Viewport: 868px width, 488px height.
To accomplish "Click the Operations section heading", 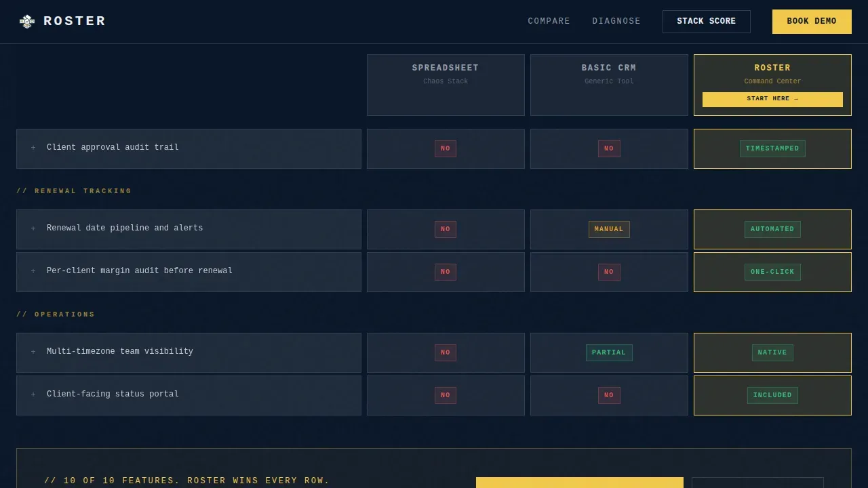I will (x=56, y=314).
